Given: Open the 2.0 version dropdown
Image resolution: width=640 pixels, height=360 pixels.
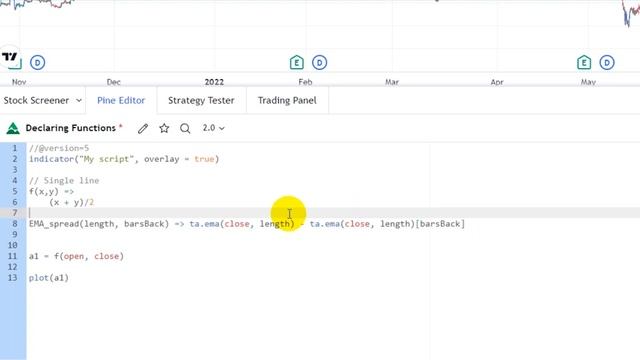Looking at the screenshot, I should click(213, 128).
